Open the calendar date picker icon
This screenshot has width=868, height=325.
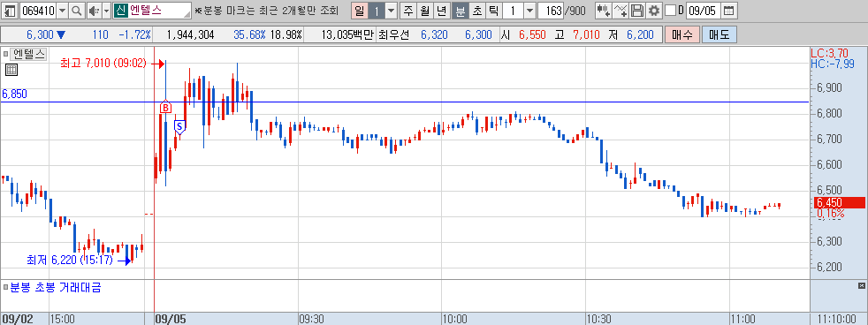[729, 11]
